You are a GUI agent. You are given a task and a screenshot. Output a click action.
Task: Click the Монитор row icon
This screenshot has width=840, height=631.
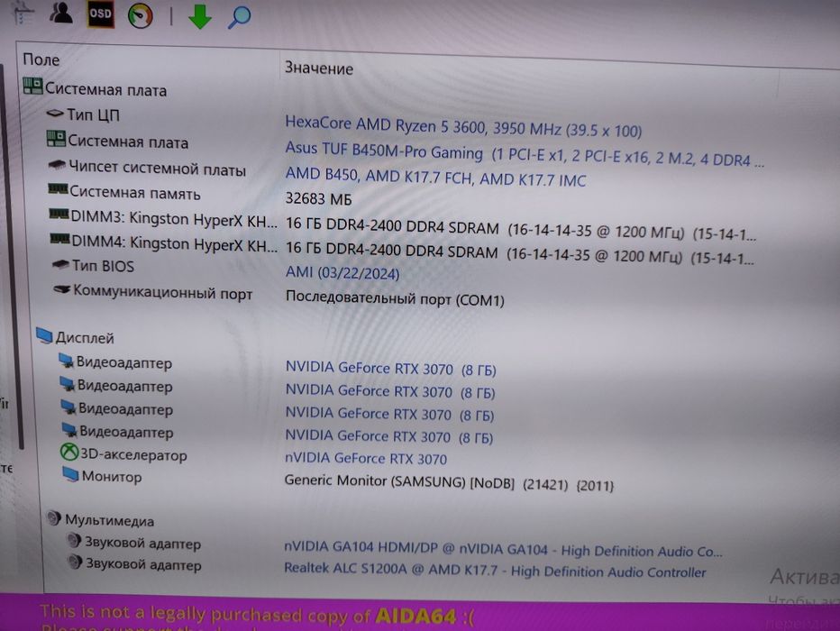tap(70, 474)
